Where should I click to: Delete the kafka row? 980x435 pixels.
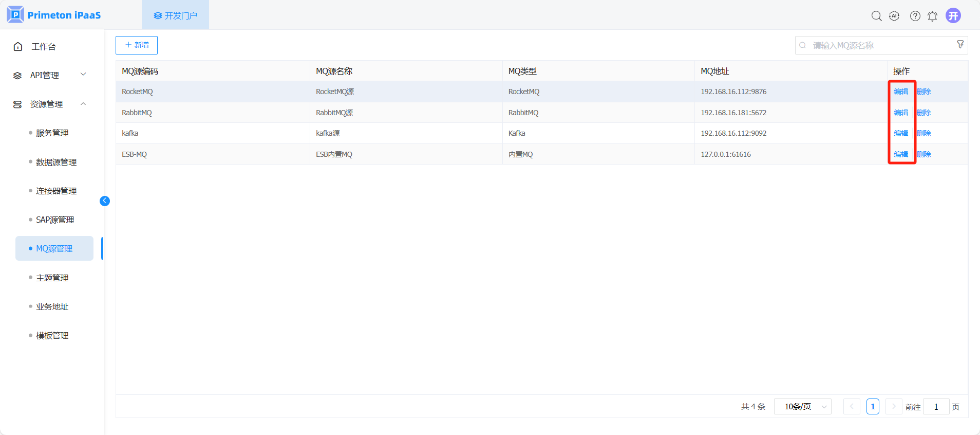(x=924, y=133)
